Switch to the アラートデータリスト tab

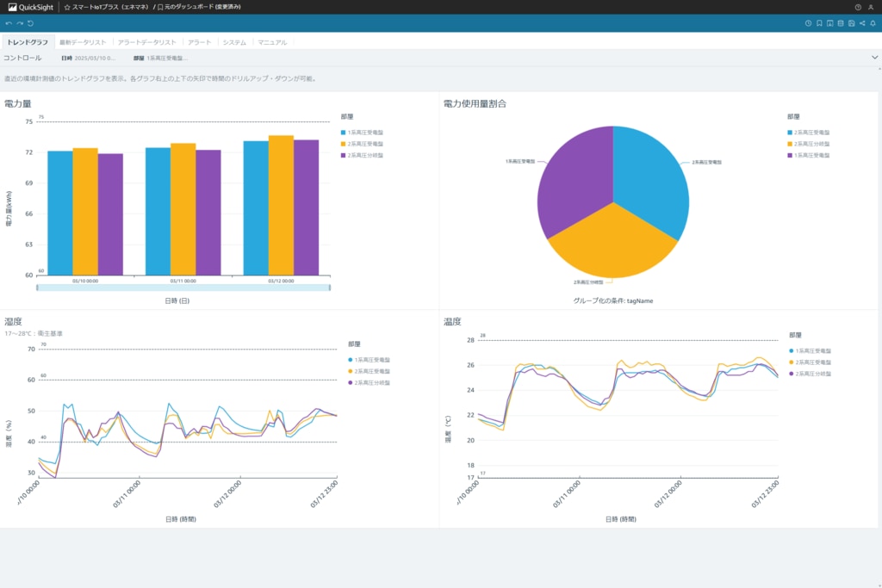pos(146,42)
